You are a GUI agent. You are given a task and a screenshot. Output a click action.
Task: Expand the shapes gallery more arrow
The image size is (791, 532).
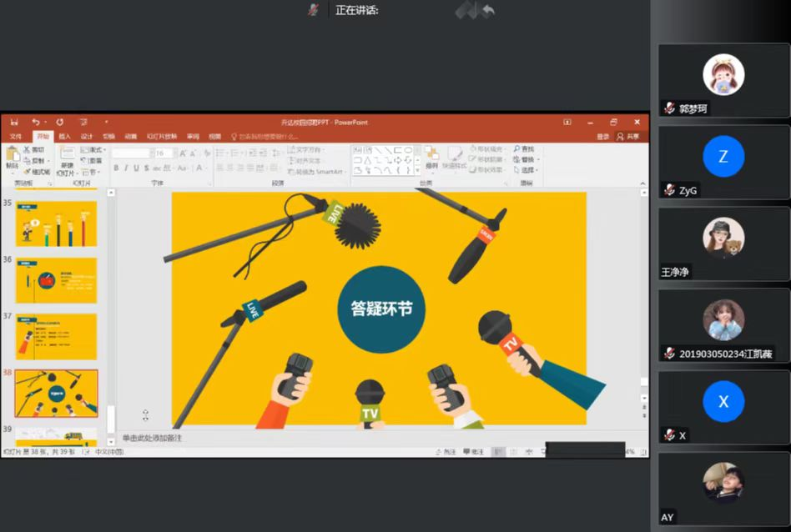coord(417,170)
